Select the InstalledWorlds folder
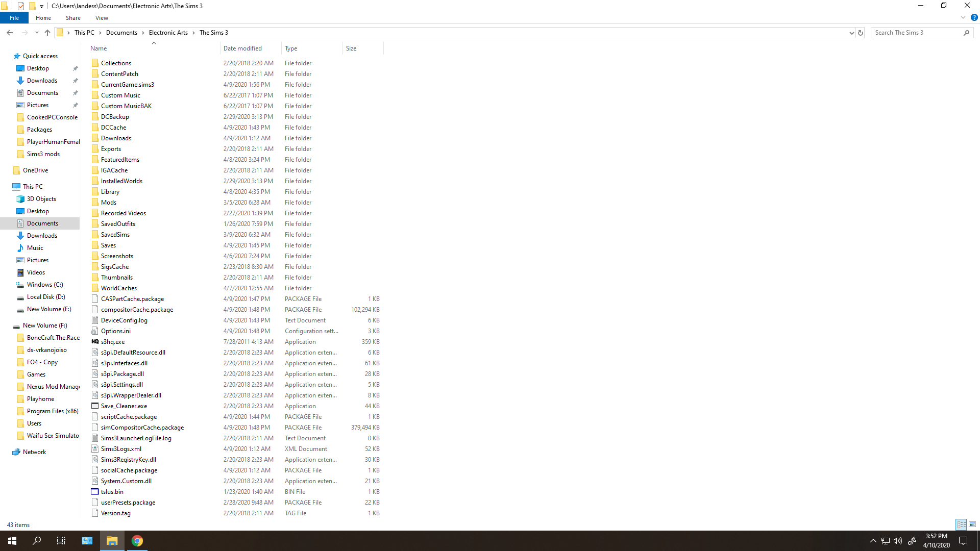The height and width of the screenshot is (551, 980). [121, 181]
